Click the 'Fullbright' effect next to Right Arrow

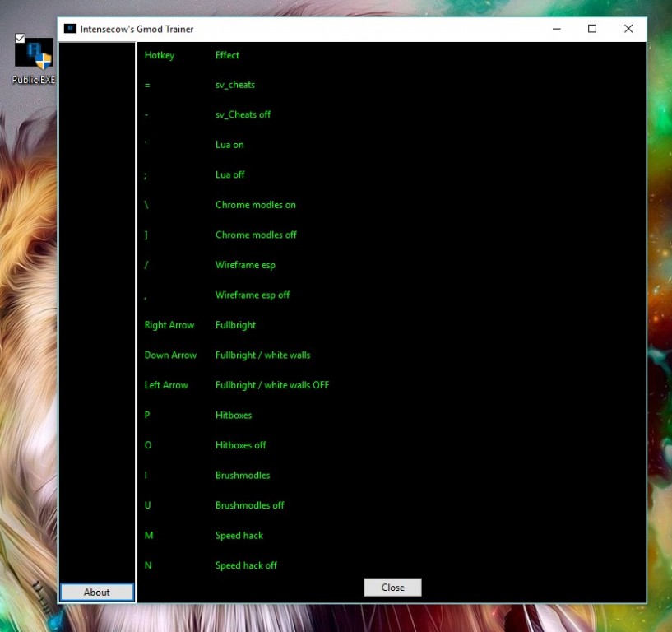[x=236, y=325]
